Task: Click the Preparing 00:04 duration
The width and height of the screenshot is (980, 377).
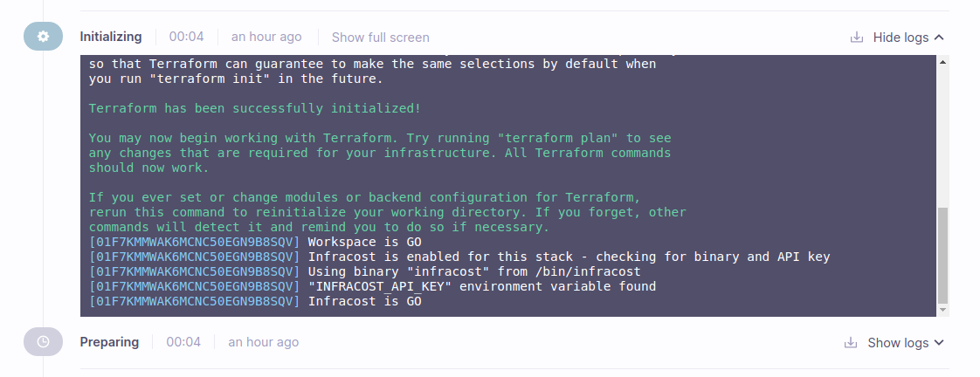Action: click(x=183, y=342)
